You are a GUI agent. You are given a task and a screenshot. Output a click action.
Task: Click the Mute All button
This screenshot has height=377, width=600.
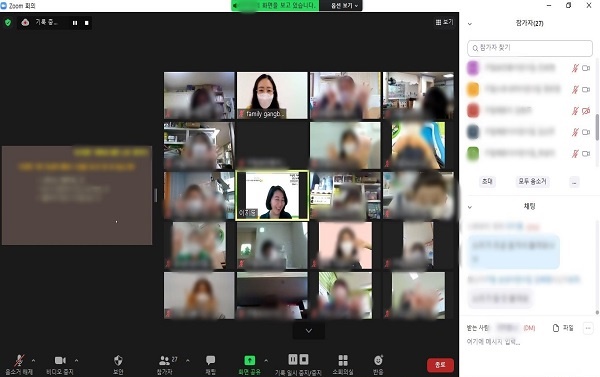[x=532, y=181]
